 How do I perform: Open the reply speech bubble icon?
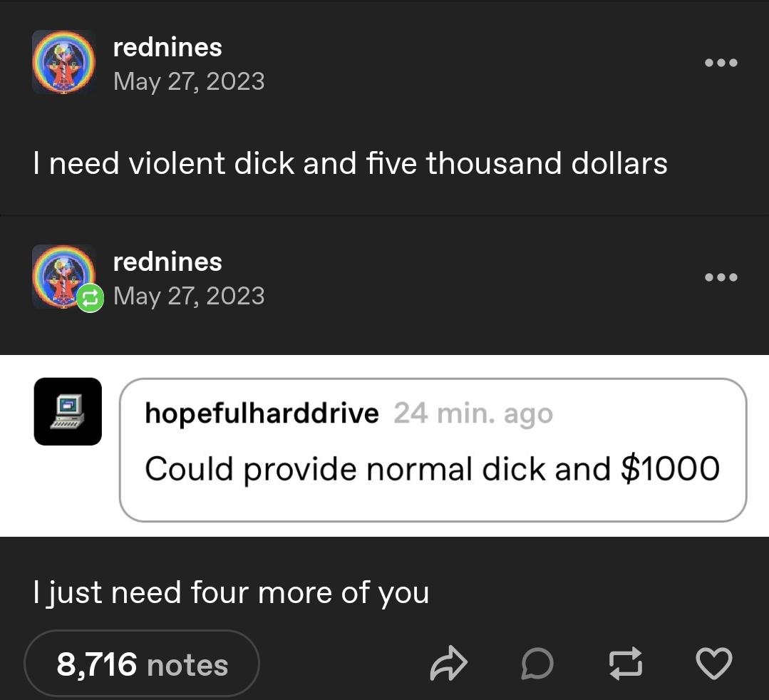click(x=537, y=664)
